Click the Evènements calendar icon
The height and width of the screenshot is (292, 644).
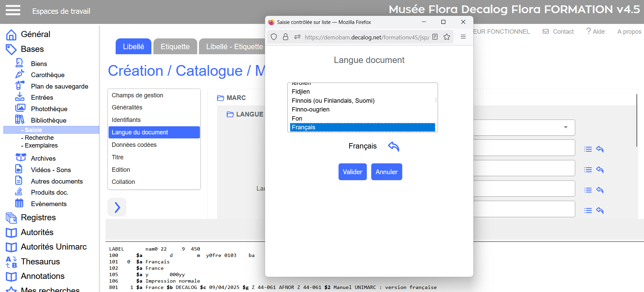click(19, 203)
